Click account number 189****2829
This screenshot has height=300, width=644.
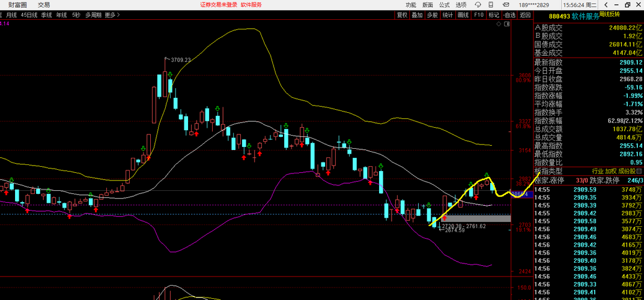point(533,5)
